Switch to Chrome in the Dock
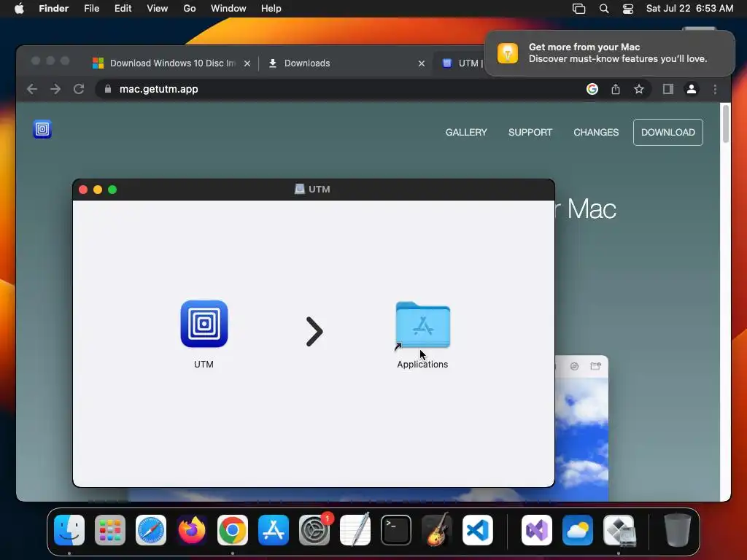747x560 pixels. click(233, 530)
